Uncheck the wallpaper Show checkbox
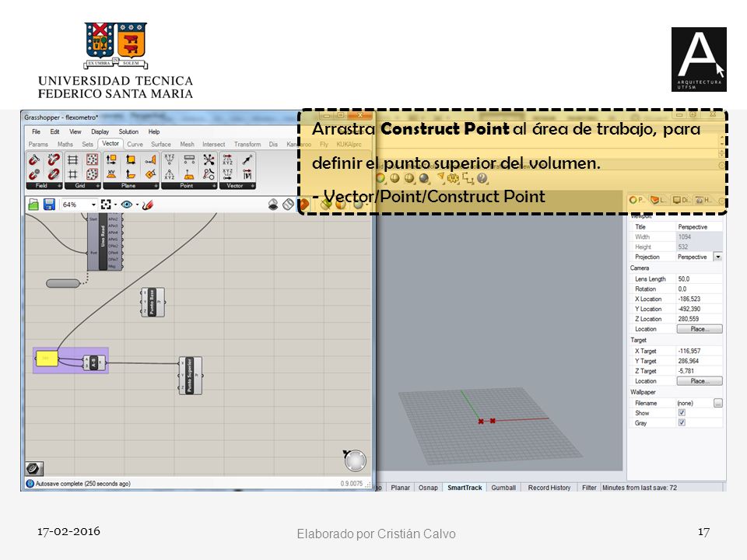 pos(682,413)
